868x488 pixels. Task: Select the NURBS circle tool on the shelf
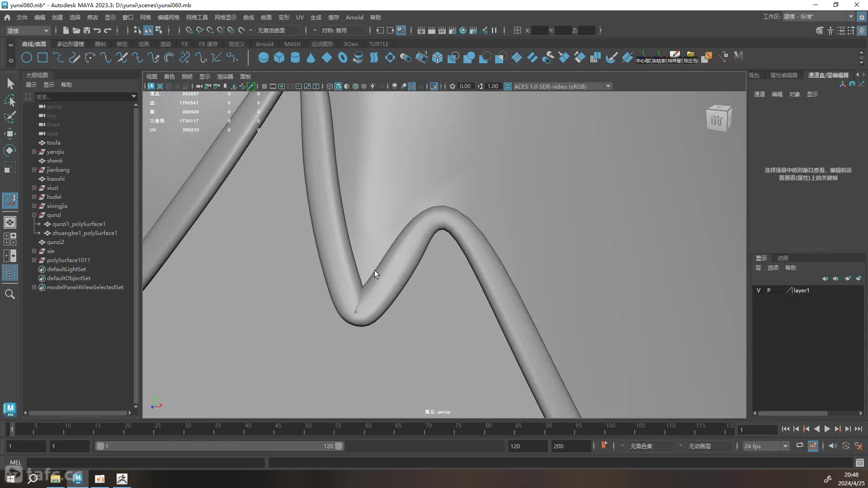[27, 57]
